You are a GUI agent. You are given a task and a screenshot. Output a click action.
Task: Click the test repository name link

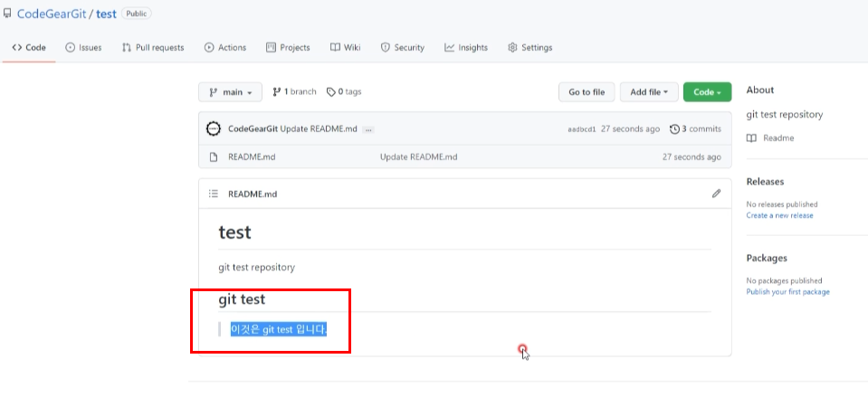click(106, 14)
